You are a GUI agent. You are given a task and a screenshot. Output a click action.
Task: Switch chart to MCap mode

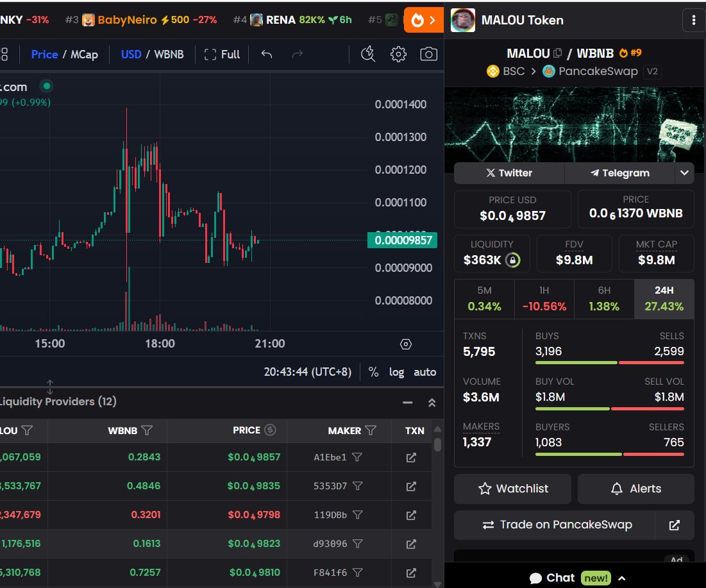(x=84, y=55)
